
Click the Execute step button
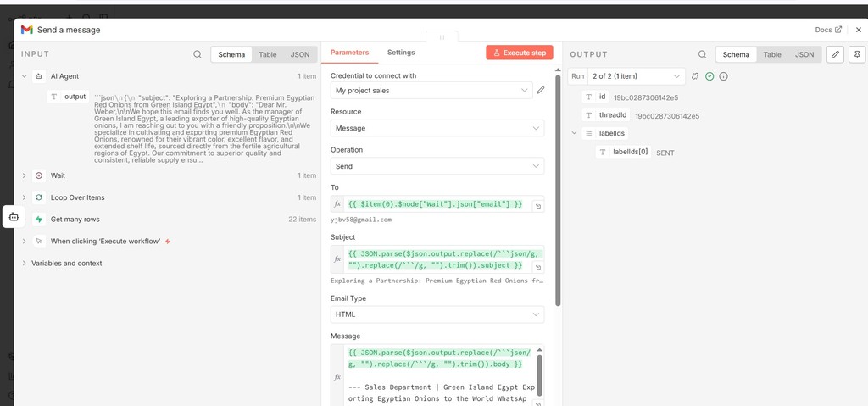coord(520,53)
